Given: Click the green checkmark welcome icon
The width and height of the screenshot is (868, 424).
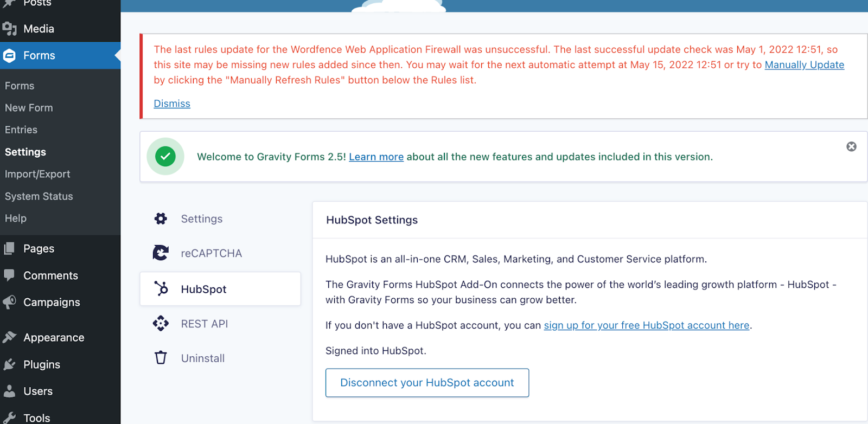Looking at the screenshot, I should 165,157.
